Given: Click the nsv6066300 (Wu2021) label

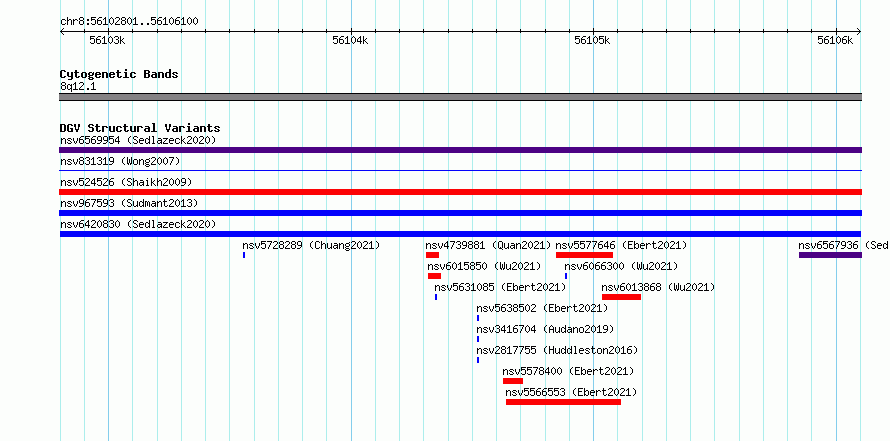Looking at the screenshot, I should coord(621,266).
